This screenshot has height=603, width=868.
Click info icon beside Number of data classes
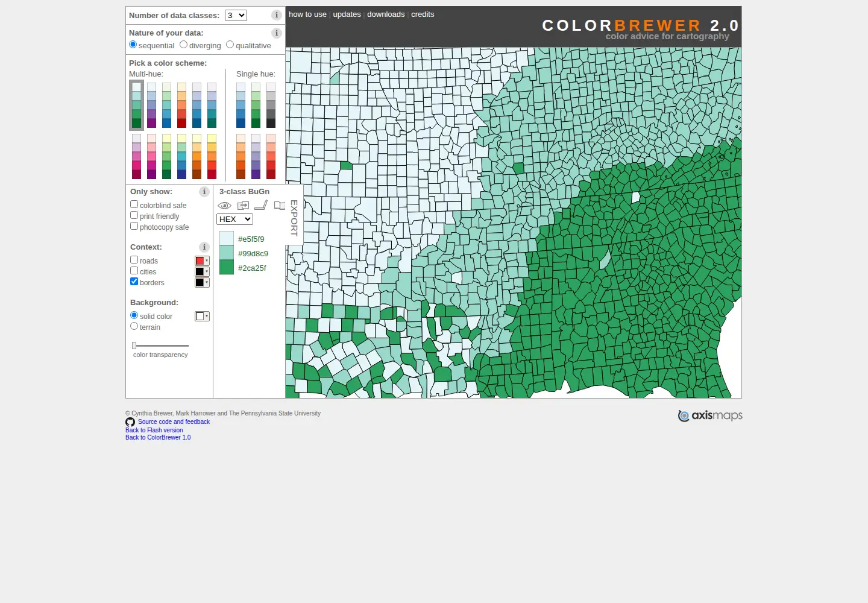tap(277, 15)
